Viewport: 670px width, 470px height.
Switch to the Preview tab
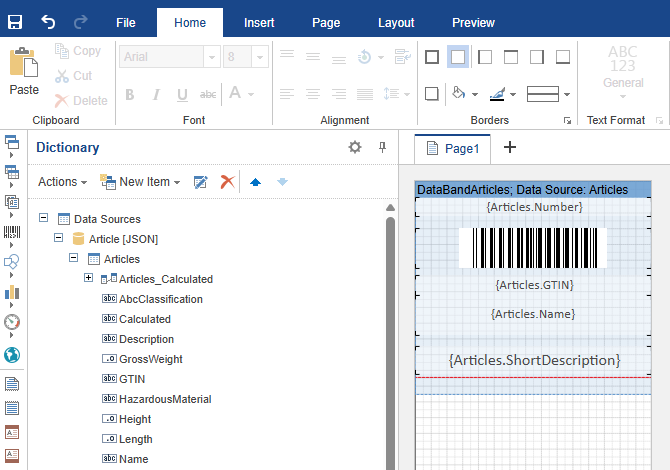coord(473,22)
